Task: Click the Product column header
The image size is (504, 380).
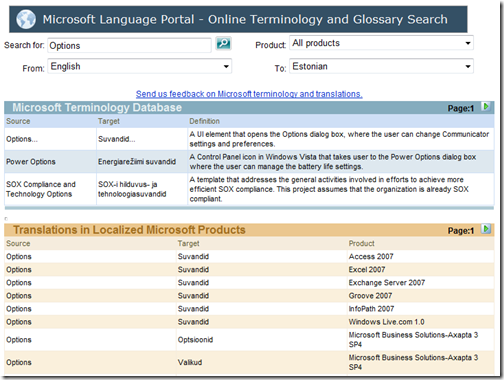Action: (361, 243)
